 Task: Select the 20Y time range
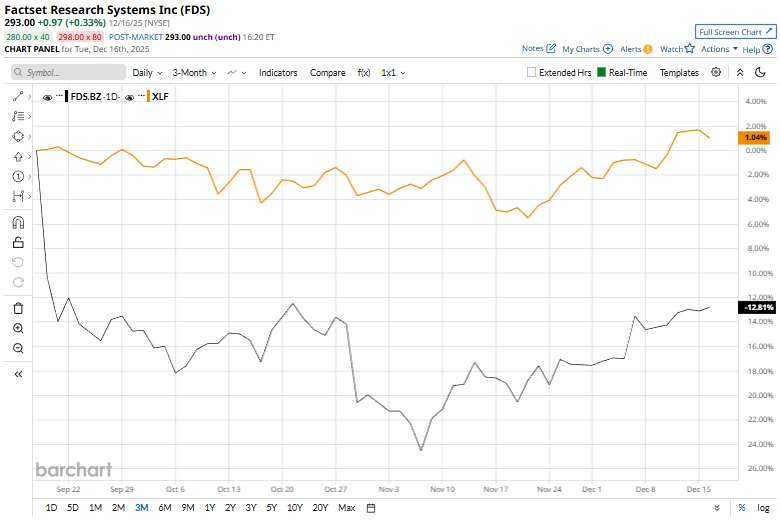click(320, 508)
